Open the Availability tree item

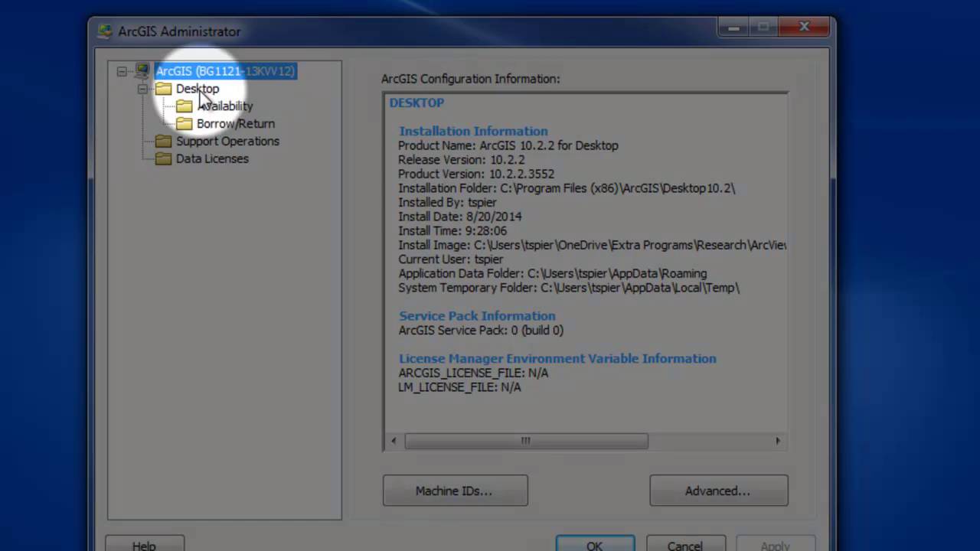(x=225, y=106)
